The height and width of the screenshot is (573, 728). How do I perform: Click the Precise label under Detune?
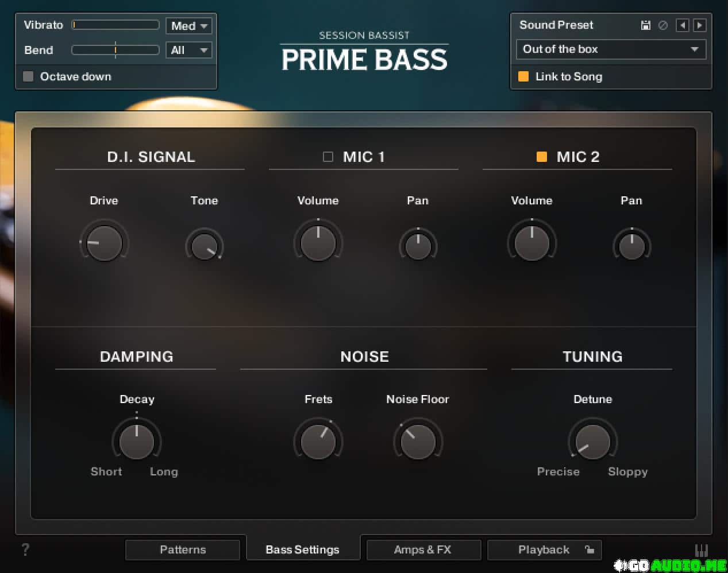point(558,471)
